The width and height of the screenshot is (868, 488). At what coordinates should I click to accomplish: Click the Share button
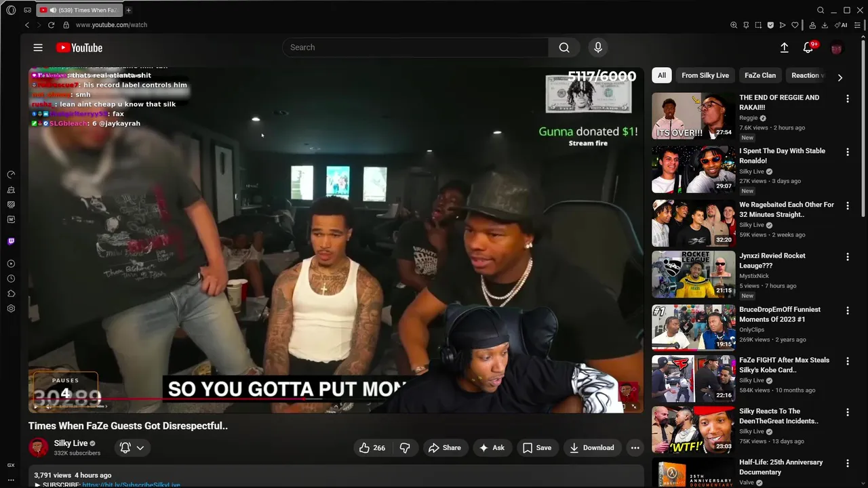pos(445,447)
